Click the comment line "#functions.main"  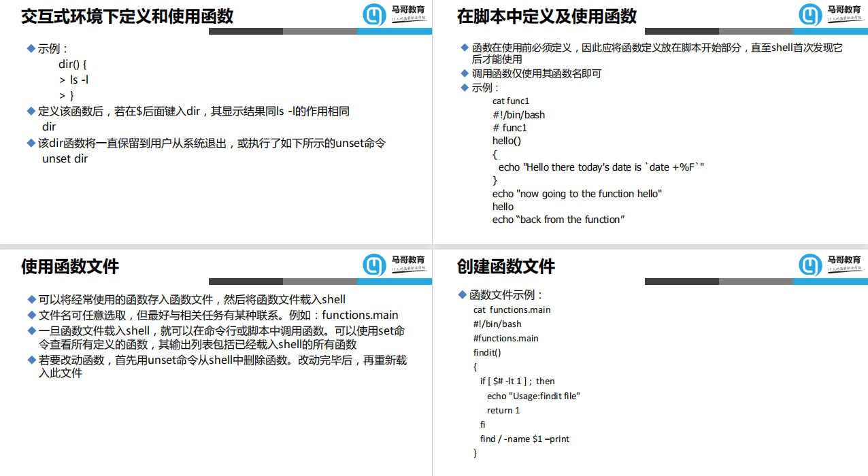click(x=506, y=338)
